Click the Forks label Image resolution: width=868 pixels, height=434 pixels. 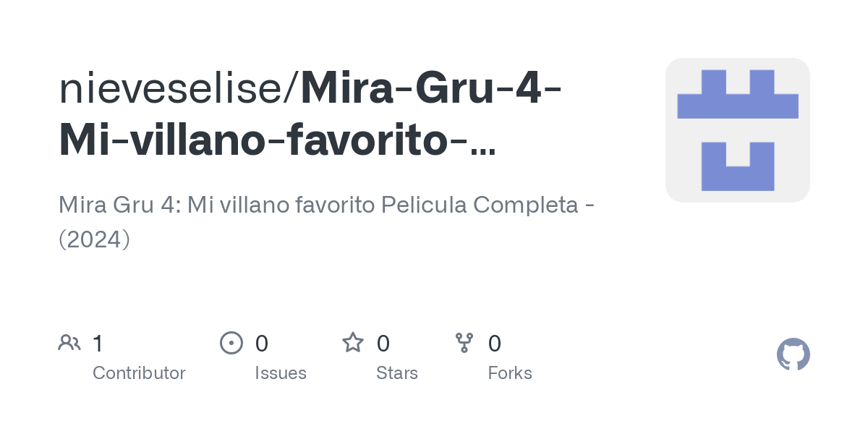(510, 373)
